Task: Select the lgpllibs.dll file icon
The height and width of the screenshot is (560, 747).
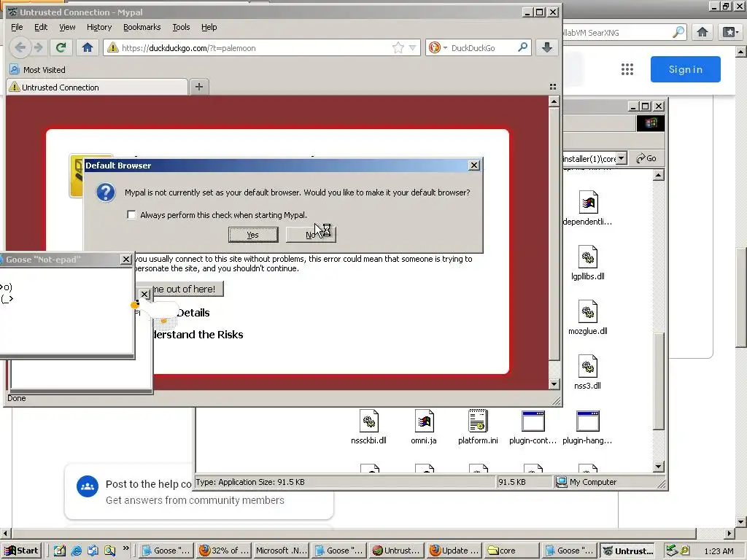Action: [x=587, y=262]
